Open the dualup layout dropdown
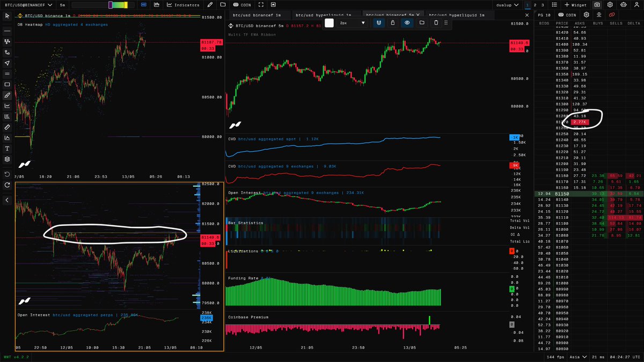The image size is (644, 362). (x=507, y=5)
